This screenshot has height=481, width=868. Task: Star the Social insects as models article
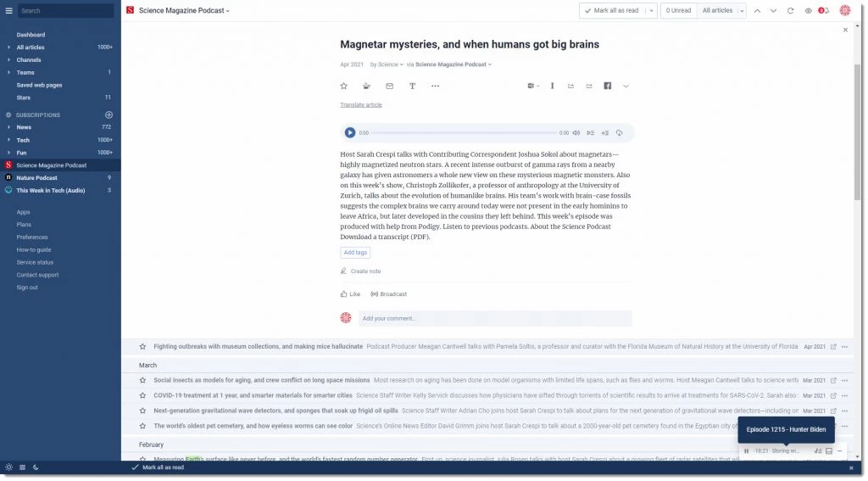pyautogui.click(x=142, y=381)
